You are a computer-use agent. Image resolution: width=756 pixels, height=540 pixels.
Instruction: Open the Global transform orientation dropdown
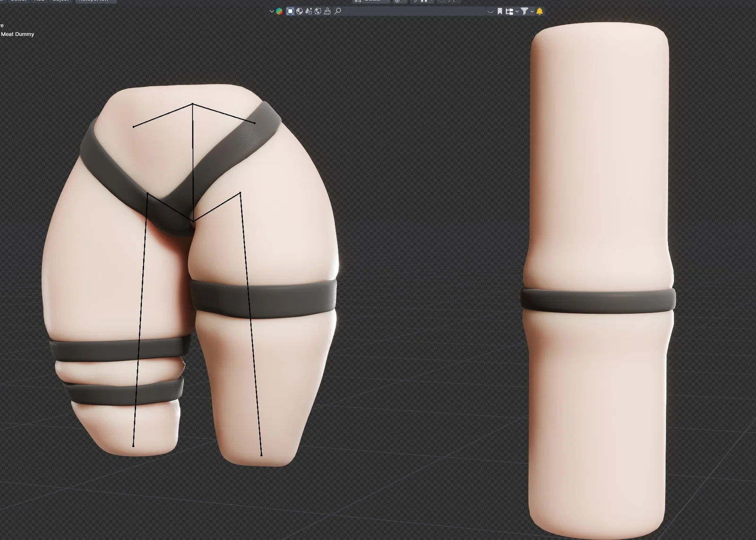point(373,2)
